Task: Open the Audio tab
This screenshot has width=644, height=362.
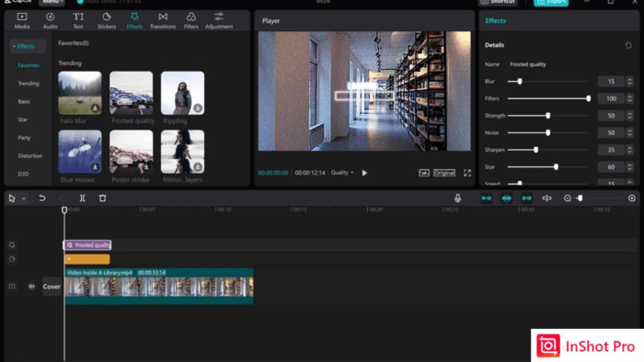Action: click(50, 20)
